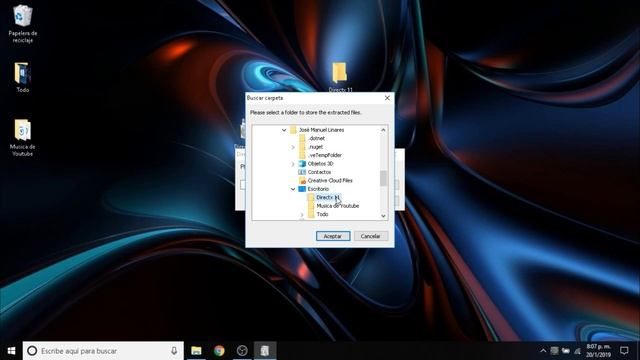Click the network tray icon
Viewport: 640px width, 360px height.
[577, 351]
